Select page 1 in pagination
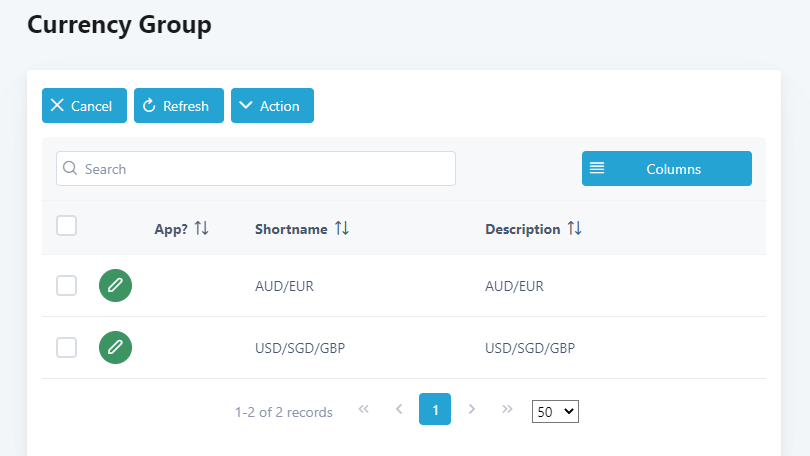 click(435, 410)
